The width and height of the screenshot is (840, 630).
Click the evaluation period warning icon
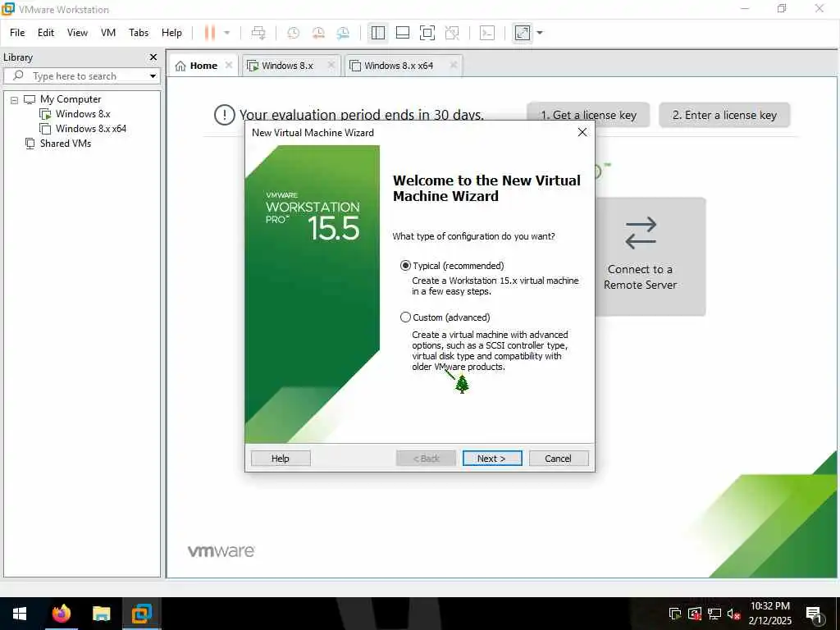(x=224, y=115)
